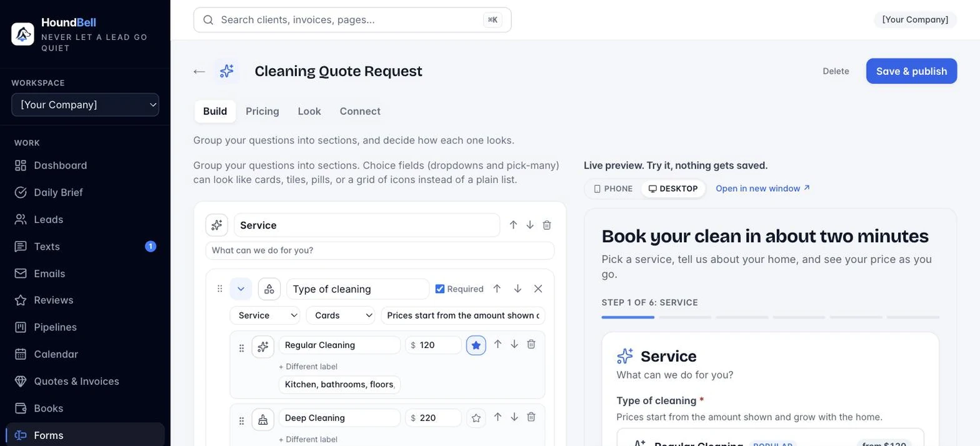Delete the Regular Cleaning option

(x=531, y=344)
